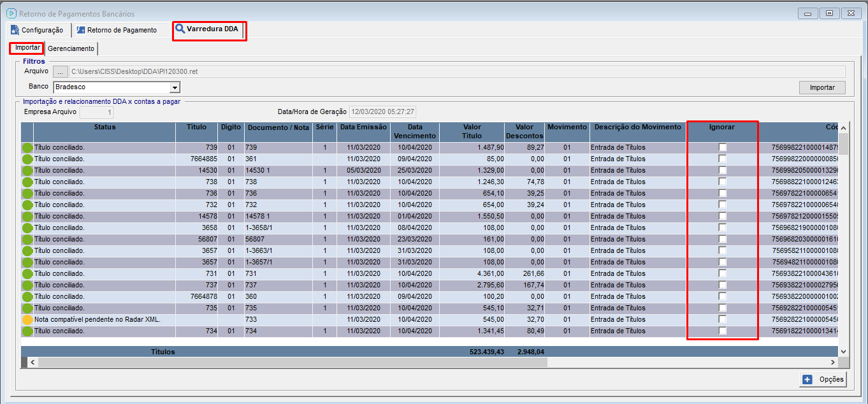Click the Configuração tab icon

tap(15, 30)
